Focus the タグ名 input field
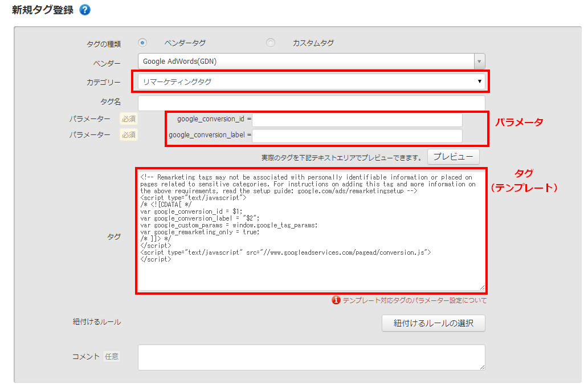Viewport: 588px width, 391px height. 311,103
